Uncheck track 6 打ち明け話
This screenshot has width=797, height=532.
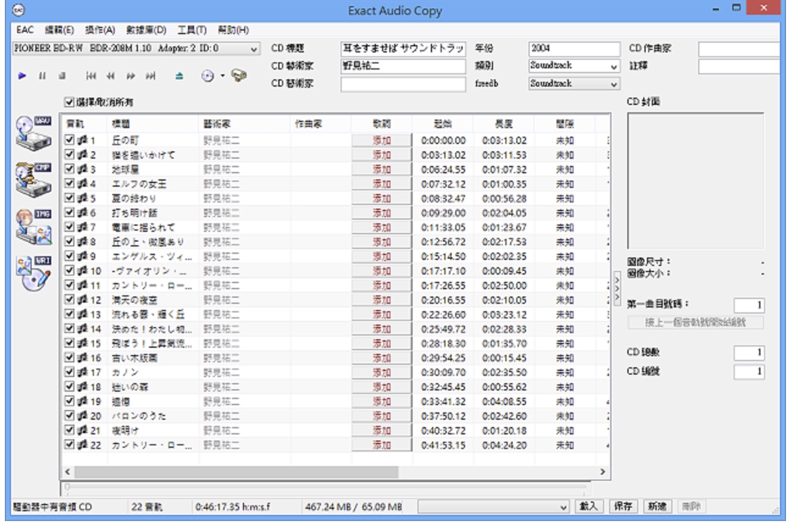click(x=70, y=213)
